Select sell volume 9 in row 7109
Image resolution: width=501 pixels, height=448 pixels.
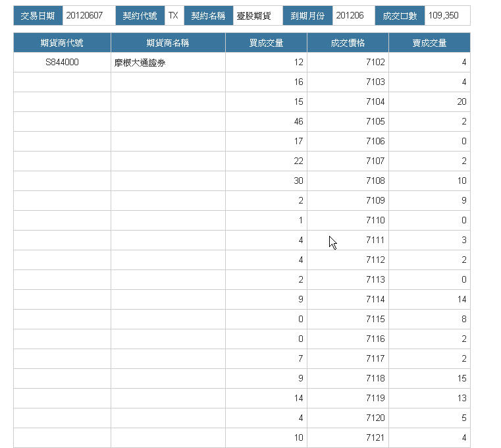click(464, 200)
